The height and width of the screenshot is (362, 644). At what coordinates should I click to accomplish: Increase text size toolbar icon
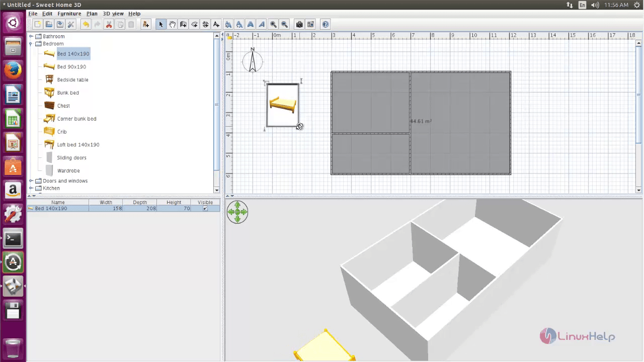[228, 24]
